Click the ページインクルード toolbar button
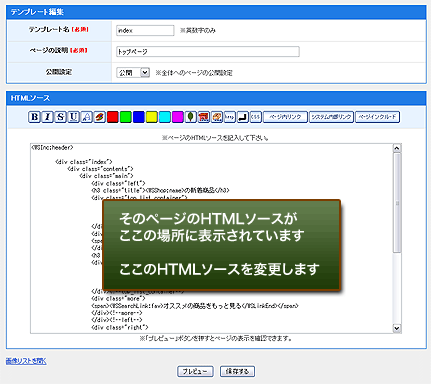The height and width of the screenshot is (384, 431). pos(377,117)
